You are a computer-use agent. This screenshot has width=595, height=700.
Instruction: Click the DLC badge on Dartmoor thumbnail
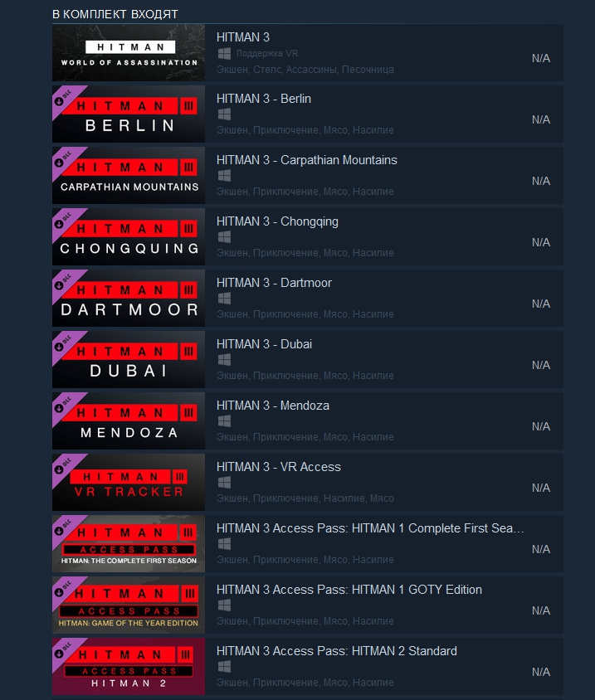pyautogui.click(x=64, y=282)
